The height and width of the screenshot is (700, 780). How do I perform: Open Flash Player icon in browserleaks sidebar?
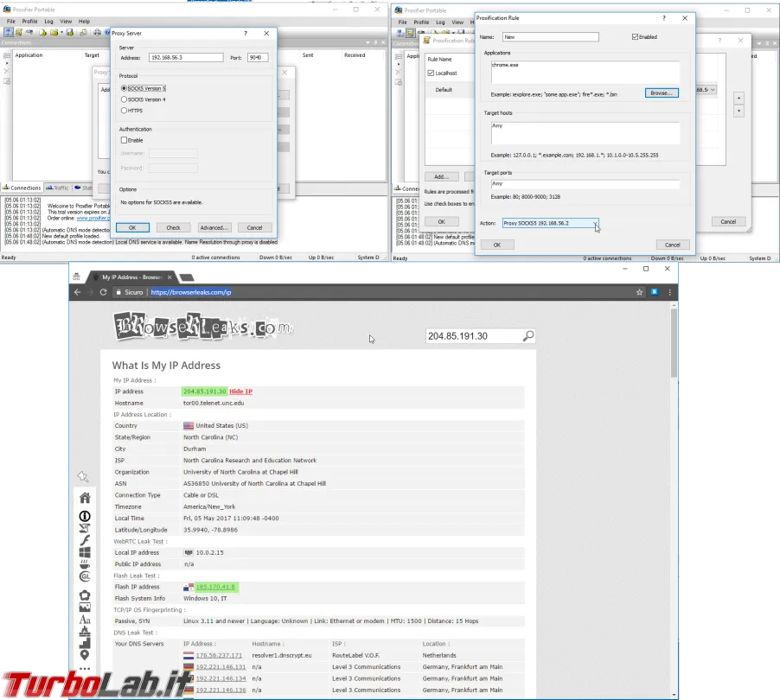coord(85,540)
